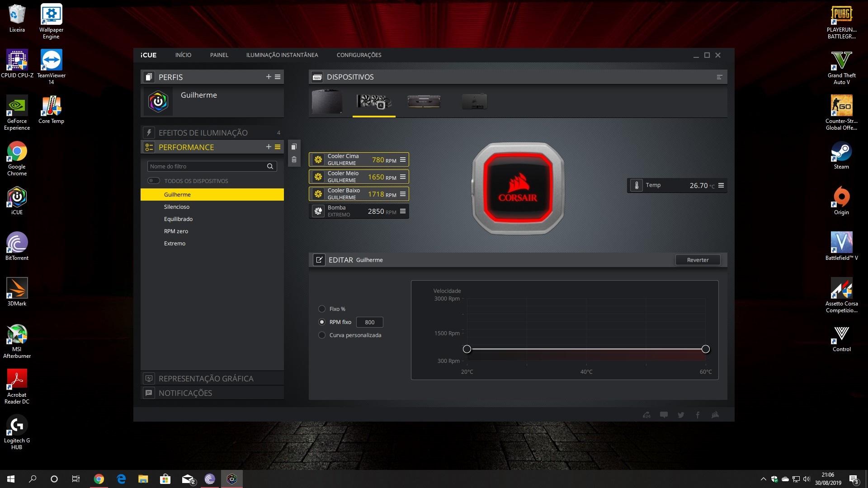This screenshot has width=868, height=488.
Task: Open Steam desktop shortcut
Action: click(x=841, y=155)
